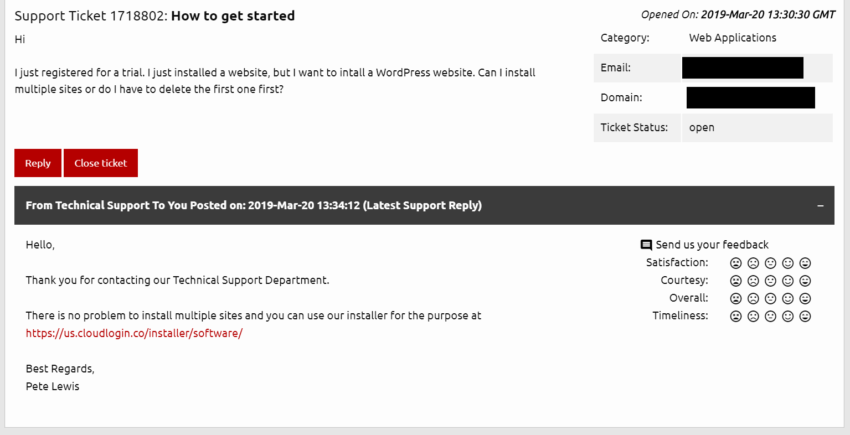
Task: Open the cloudlogin installer software link
Action: [x=134, y=333]
